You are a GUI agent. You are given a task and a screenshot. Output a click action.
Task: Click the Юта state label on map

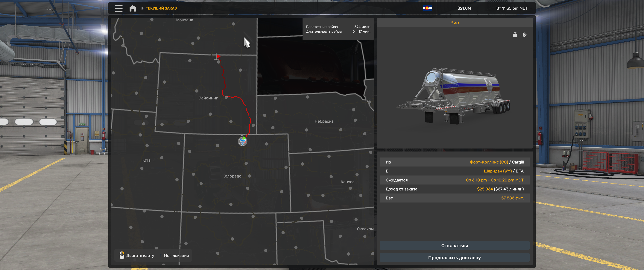pyautogui.click(x=146, y=160)
